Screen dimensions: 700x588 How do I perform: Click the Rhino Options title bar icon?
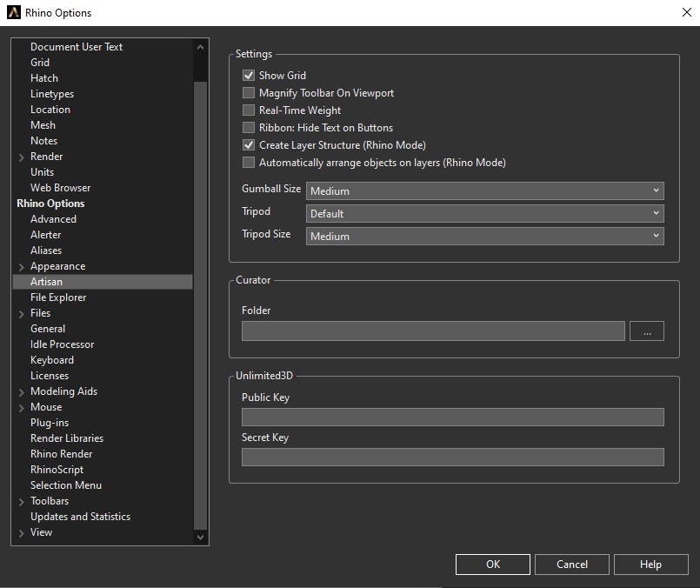14,12
